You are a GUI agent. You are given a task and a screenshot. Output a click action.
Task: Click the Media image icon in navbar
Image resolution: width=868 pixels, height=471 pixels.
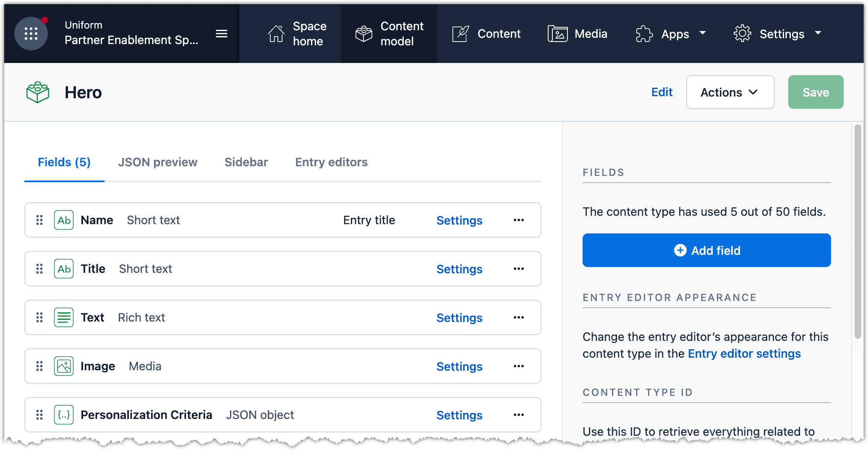coord(557,34)
